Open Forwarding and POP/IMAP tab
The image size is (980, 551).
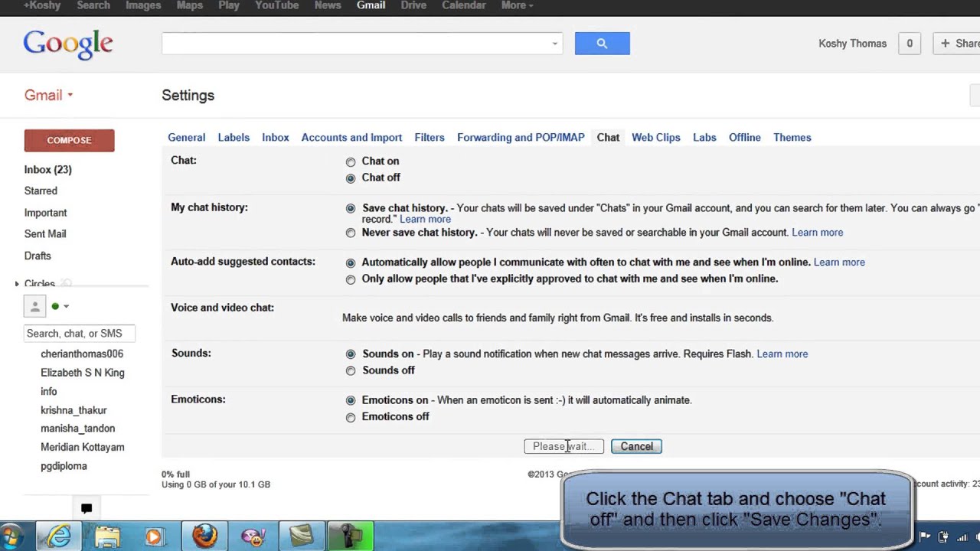521,138
